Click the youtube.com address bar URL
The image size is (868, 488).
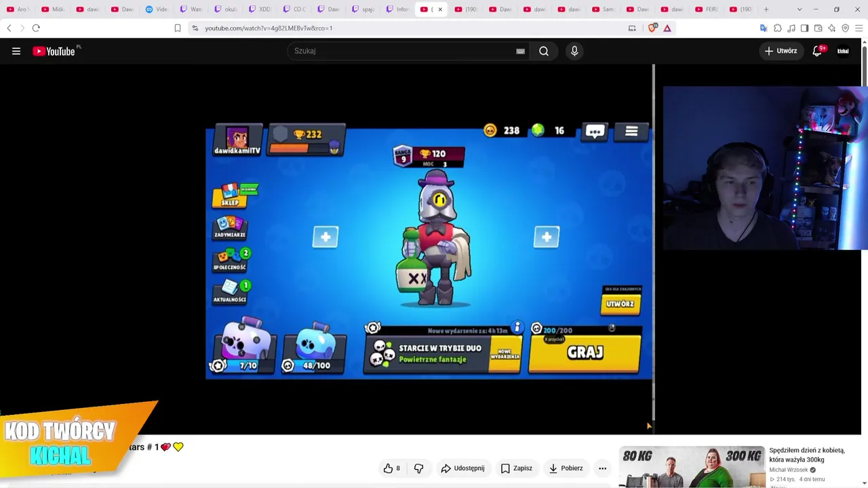coord(269,28)
